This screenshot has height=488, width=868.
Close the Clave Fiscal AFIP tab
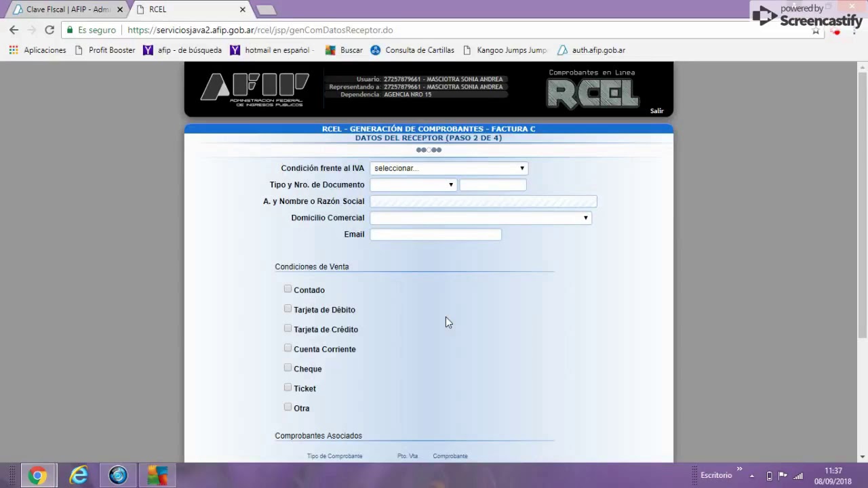click(120, 9)
